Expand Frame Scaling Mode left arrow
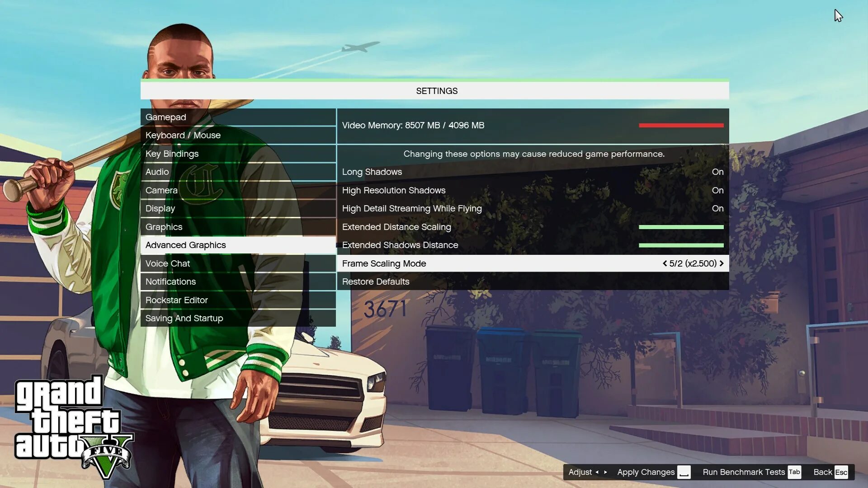The width and height of the screenshot is (868, 488). point(664,263)
